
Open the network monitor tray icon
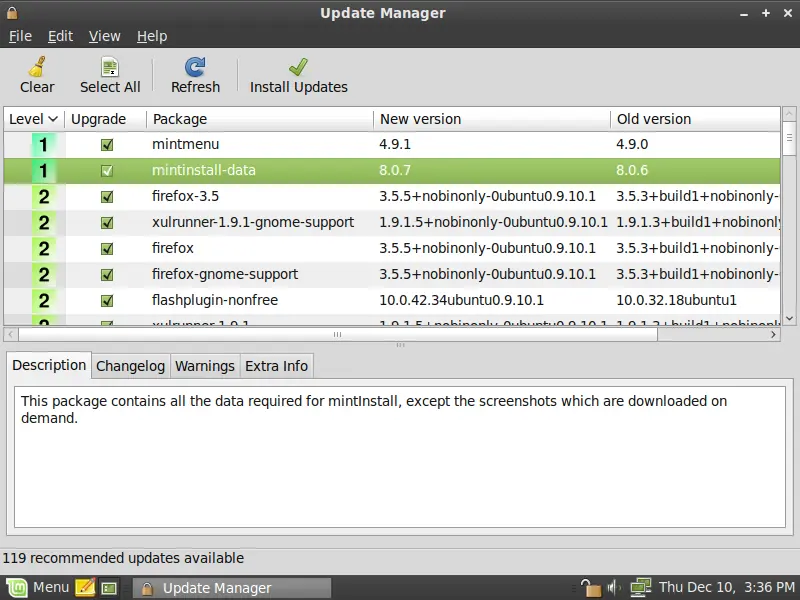click(x=640, y=588)
